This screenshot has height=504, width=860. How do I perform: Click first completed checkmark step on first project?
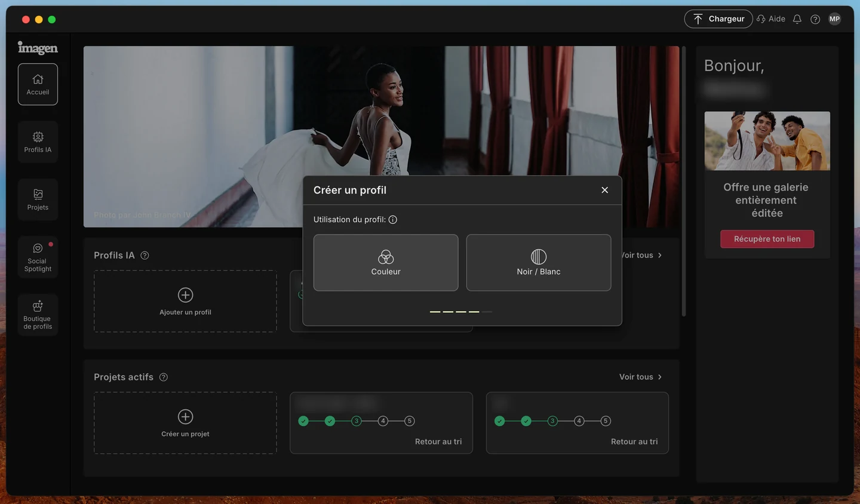point(303,421)
